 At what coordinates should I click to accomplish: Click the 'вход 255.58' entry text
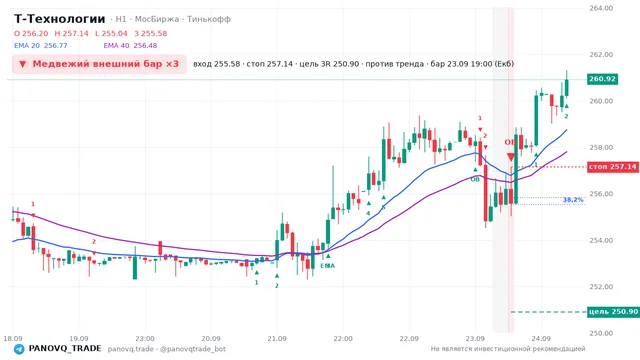click(x=217, y=64)
